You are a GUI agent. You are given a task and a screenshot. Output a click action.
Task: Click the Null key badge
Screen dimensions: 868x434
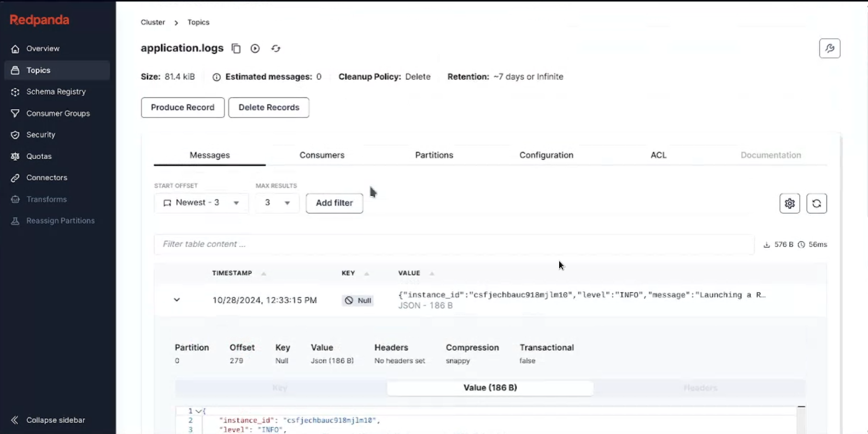(358, 301)
